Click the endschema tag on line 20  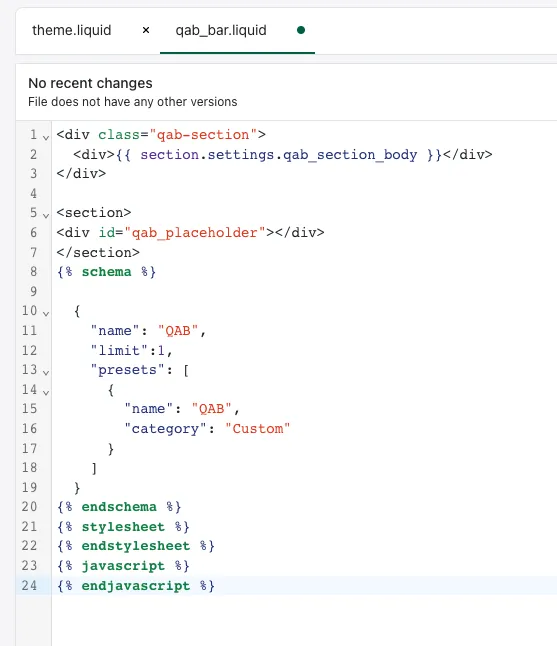tap(119, 507)
